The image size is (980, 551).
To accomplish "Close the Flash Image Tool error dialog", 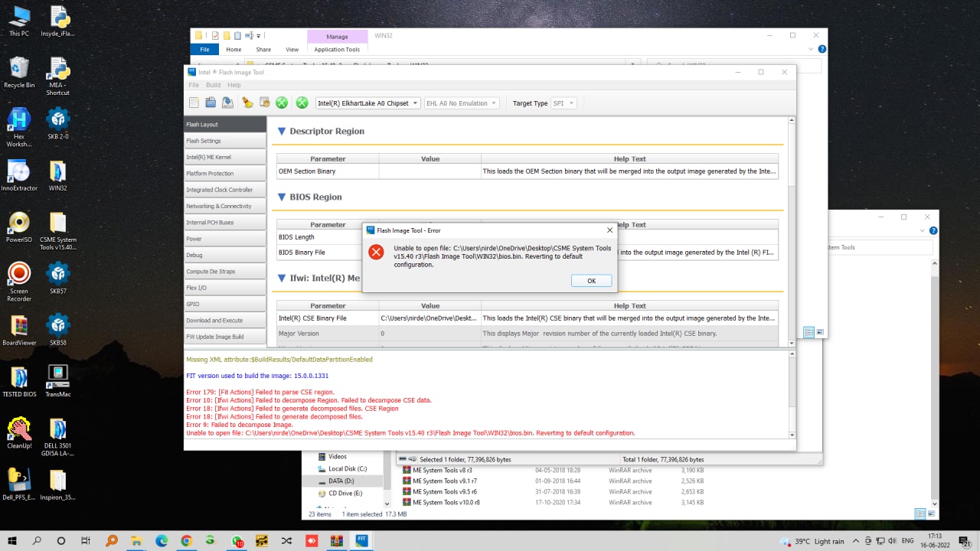I will pos(609,230).
